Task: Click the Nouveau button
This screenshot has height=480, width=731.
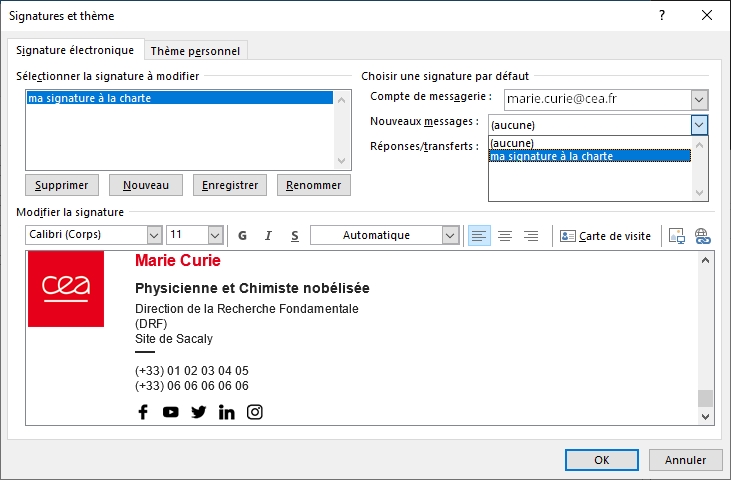Action: (x=146, y=185)
